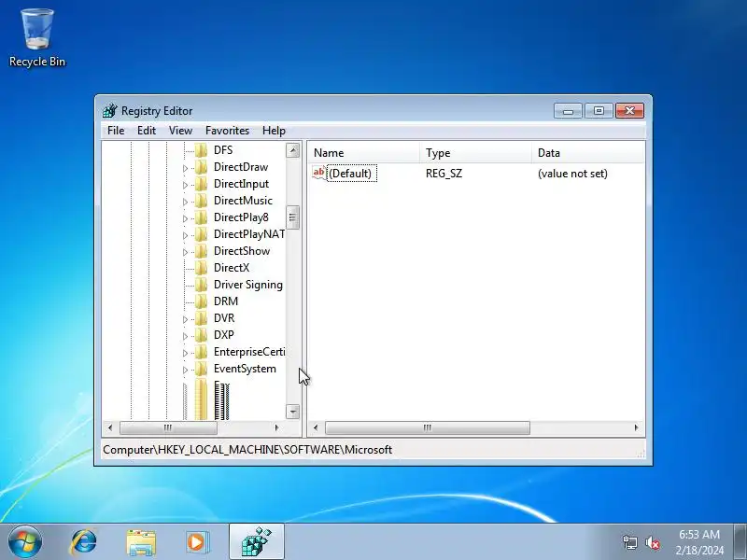Click the muted volume tray icon
The image size is (747, 560).
[x=652, y=542]
